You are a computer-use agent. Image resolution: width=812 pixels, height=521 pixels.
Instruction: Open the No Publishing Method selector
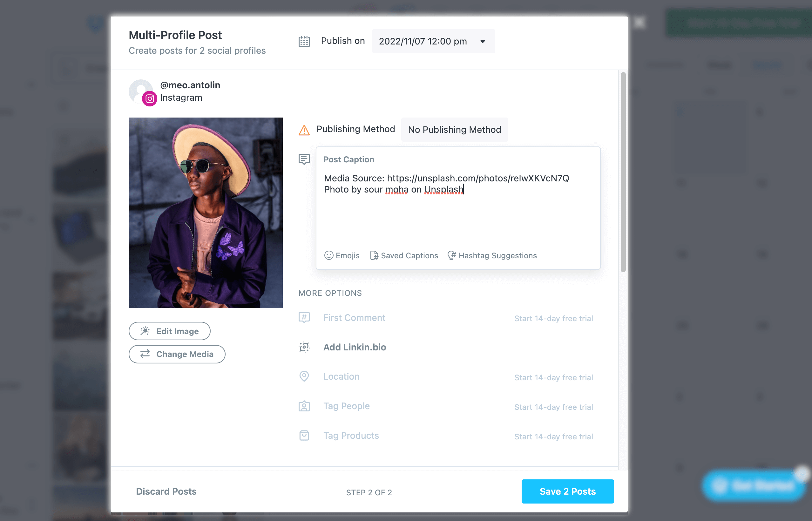(x=454, y=130)
